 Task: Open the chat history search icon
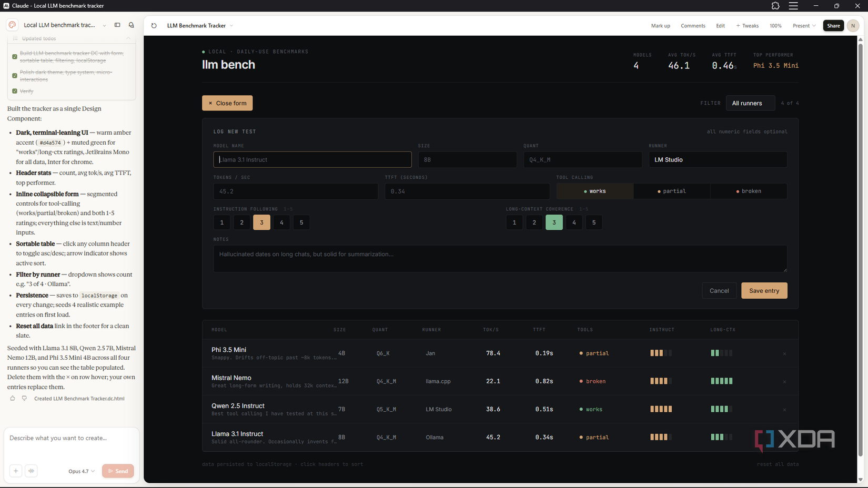click(132, 25)
